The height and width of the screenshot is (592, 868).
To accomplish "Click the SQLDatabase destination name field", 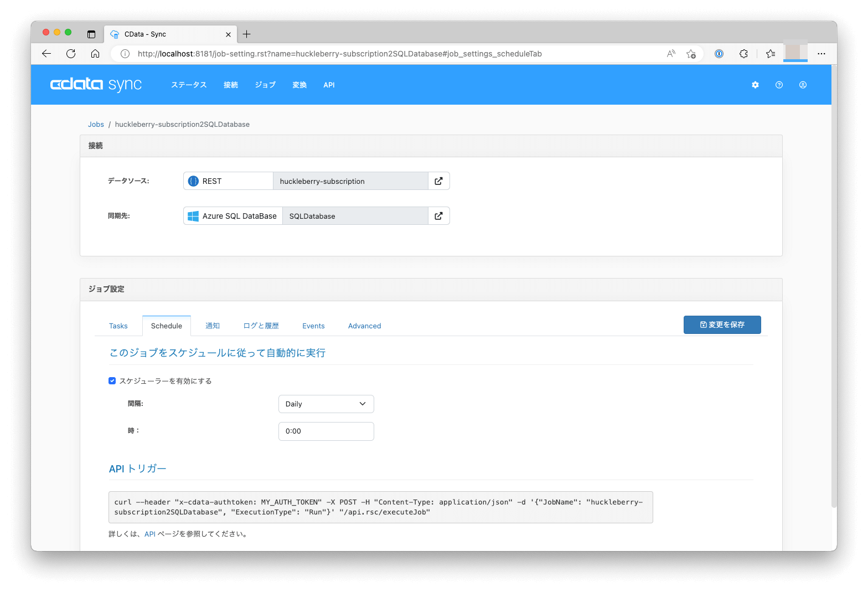I will tap(355, 216).
